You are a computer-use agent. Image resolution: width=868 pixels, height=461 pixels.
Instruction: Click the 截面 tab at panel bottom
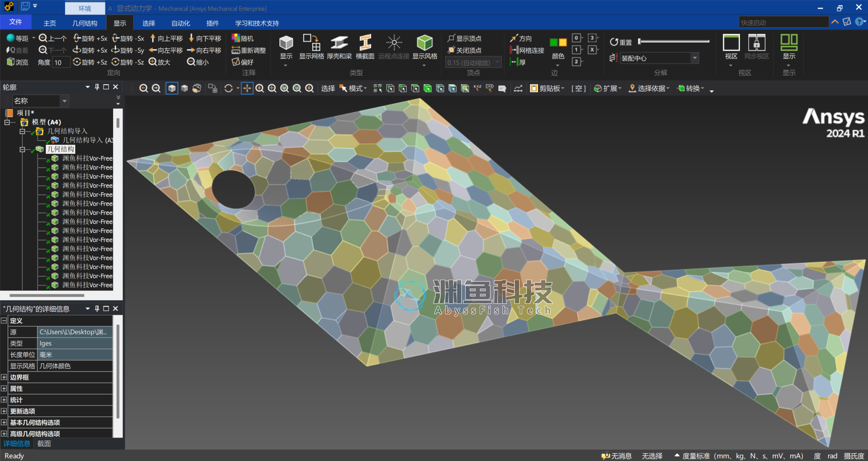click(44, 444)
